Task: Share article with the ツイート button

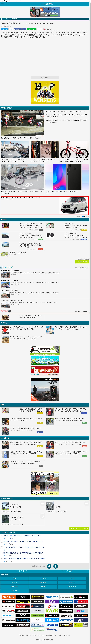Action: pyautogui.click(x=4, y=29)
